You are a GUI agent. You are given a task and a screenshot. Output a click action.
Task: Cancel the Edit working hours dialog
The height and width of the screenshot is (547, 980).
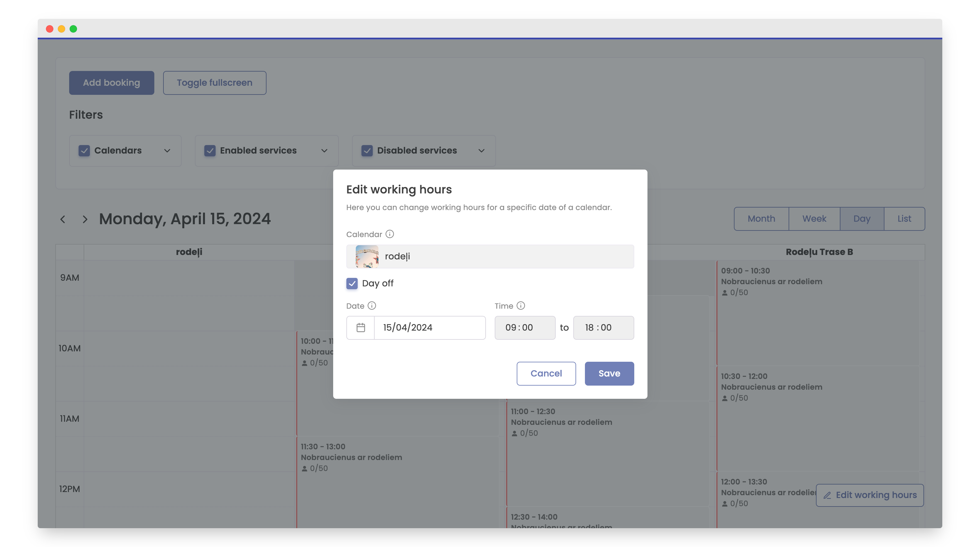546,373
